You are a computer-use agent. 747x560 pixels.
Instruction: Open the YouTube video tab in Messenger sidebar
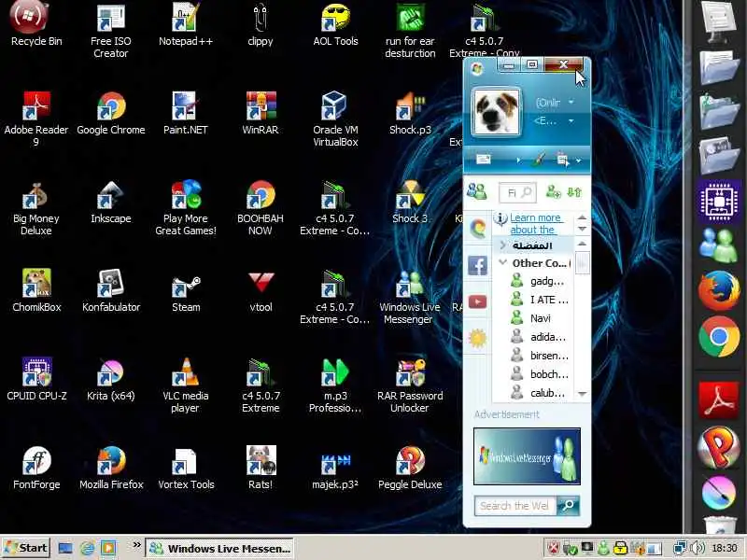(477, 301)
